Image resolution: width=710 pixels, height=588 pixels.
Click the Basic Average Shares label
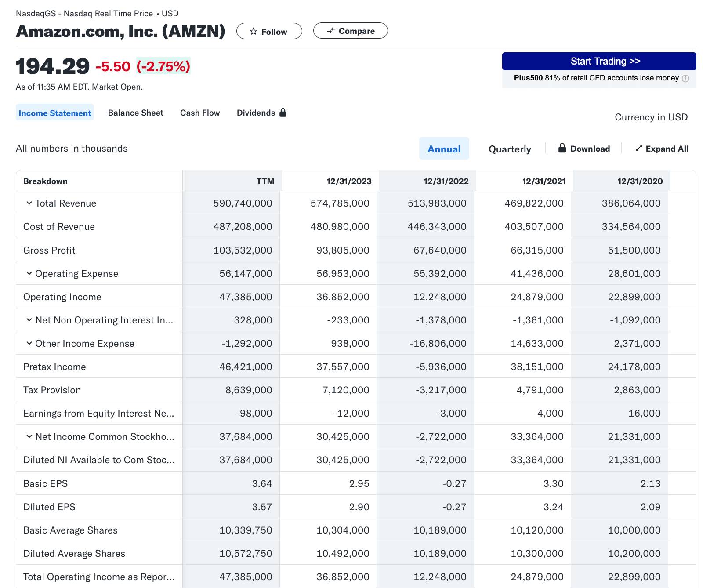tap(70, 530)
